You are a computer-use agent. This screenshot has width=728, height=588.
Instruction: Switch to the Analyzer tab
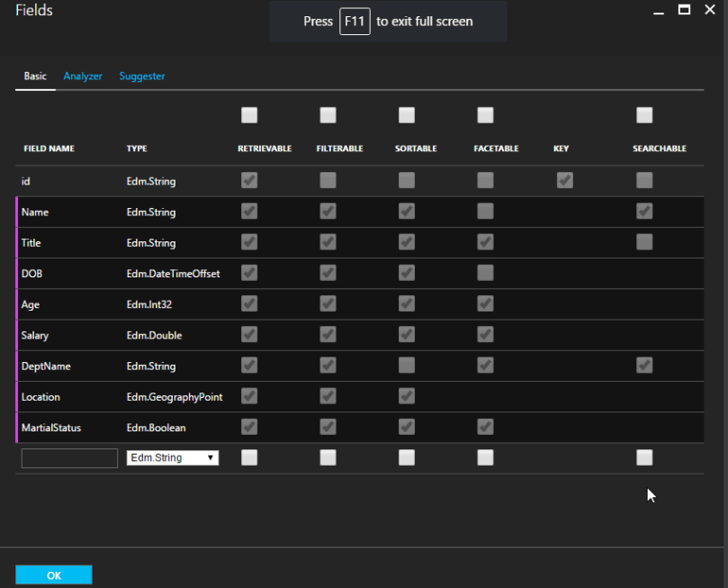[x=83, y=77]
